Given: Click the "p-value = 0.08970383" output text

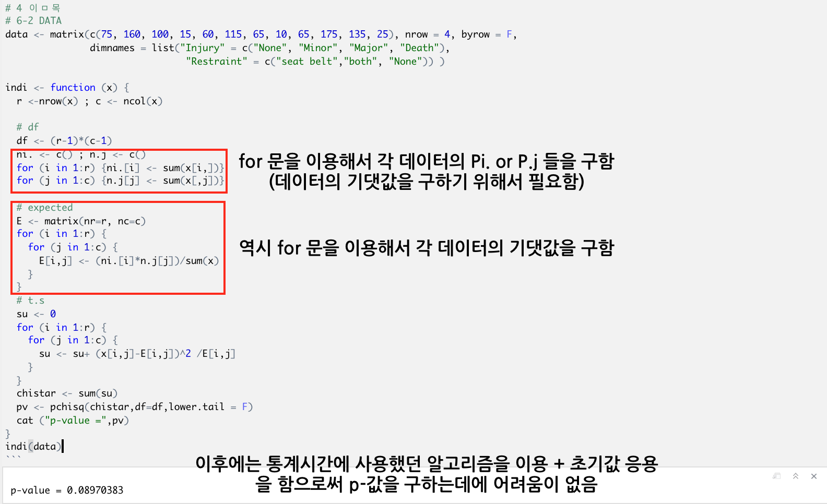Looking at the screenshot, I should (x=67, y=490).
